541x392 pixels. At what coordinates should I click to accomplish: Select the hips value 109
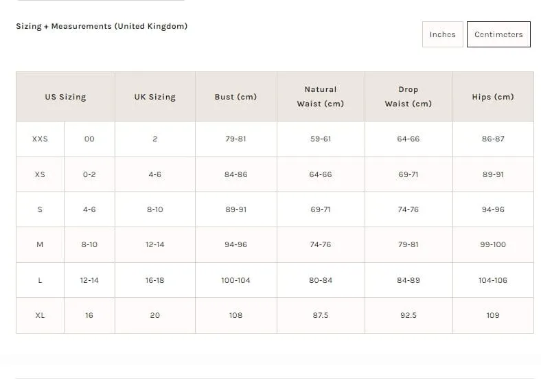coord(493,315)
